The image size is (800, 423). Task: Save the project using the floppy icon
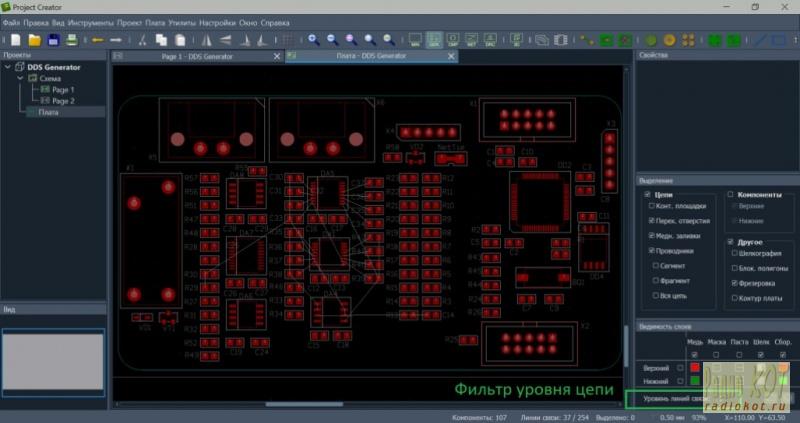point(53,40)
